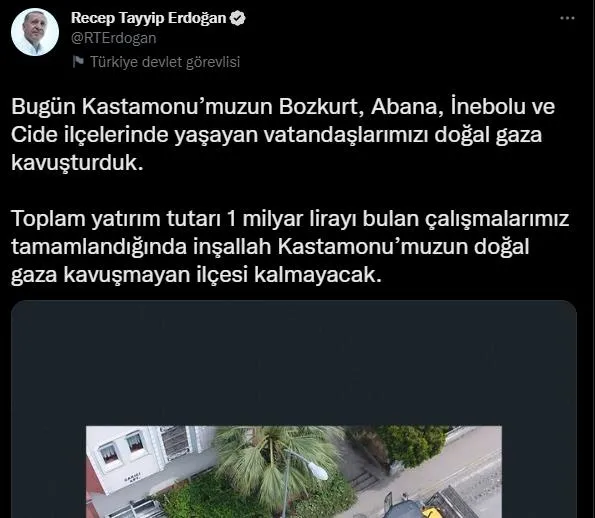
Task: Open the Recep Tayyip Erdoğan display name link
Action: [x=148, y=18]
